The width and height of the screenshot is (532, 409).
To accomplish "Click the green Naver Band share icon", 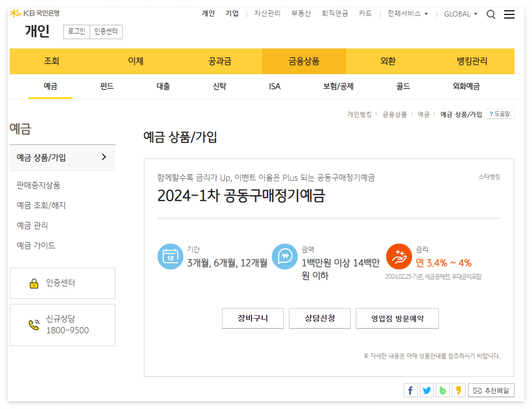I will point(442,390).
